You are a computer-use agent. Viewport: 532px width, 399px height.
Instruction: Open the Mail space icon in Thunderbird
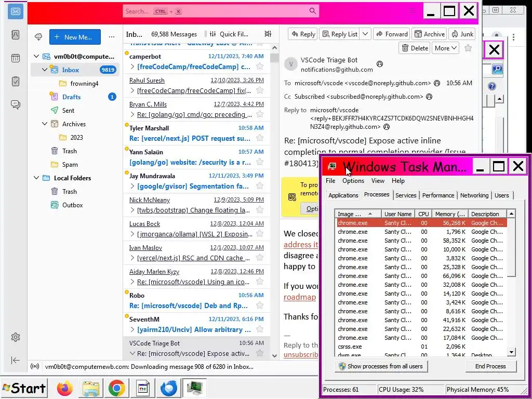(x=15, y=11)
